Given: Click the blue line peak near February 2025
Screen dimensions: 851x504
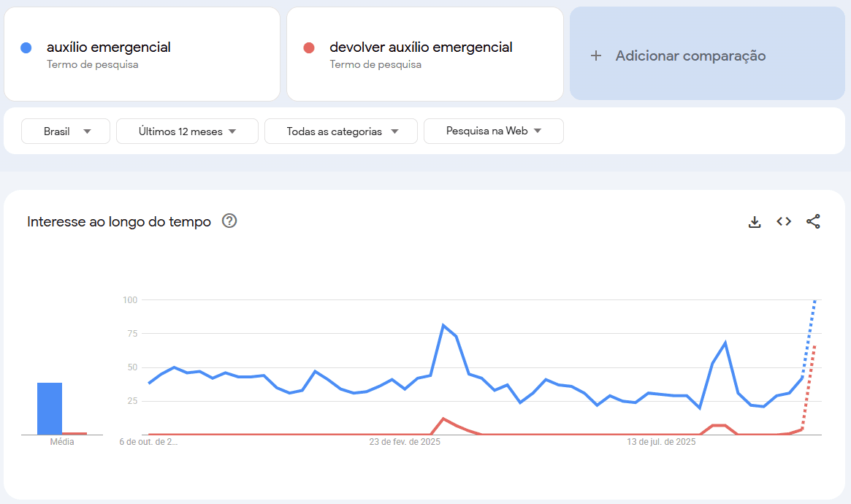Looking at the screenshot, I should (x=443, y=325).
